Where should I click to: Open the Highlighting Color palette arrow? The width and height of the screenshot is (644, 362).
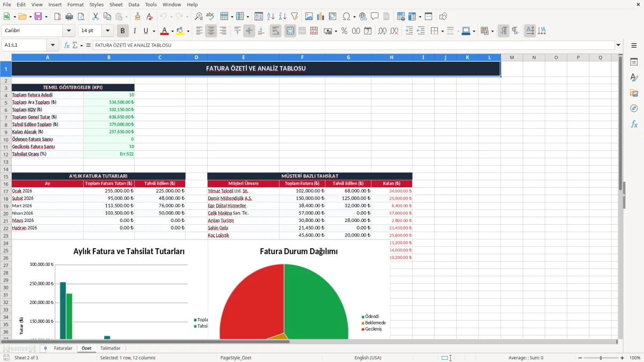(x=188, y=31)
